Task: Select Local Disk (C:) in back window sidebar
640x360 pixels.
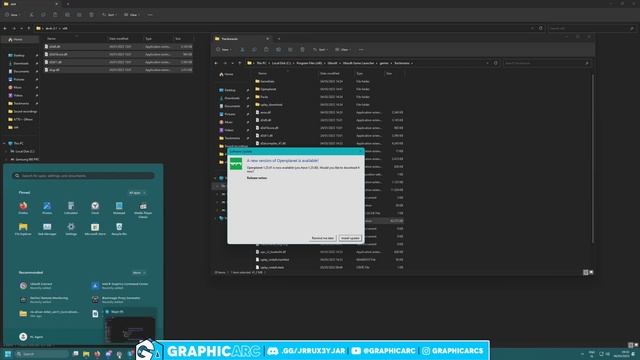Action: click(x=24, y=151)
